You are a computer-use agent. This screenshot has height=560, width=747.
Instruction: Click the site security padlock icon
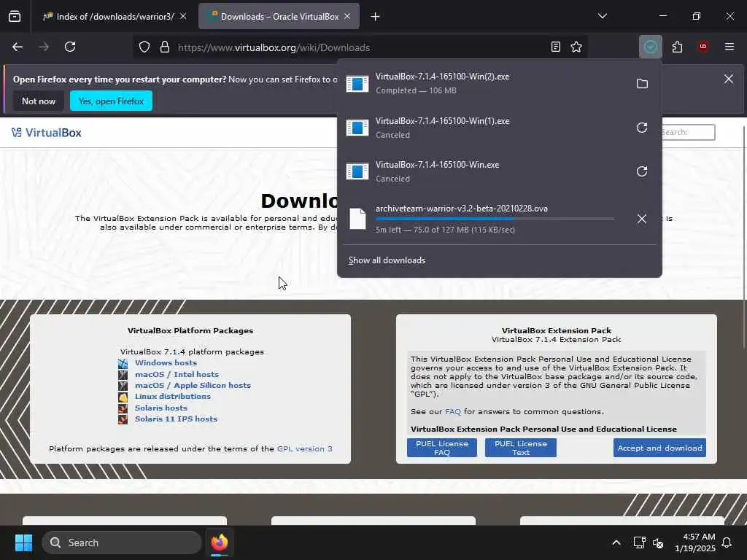(x=165, y=47)
